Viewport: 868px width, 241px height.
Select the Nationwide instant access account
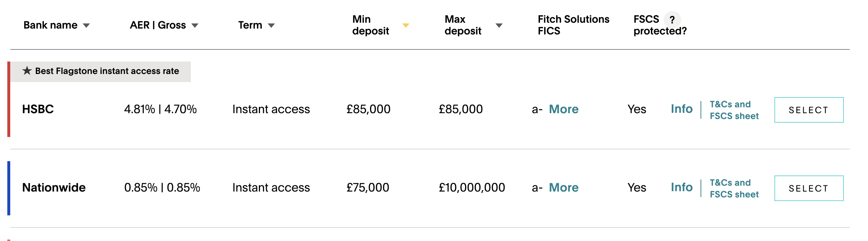809,188
